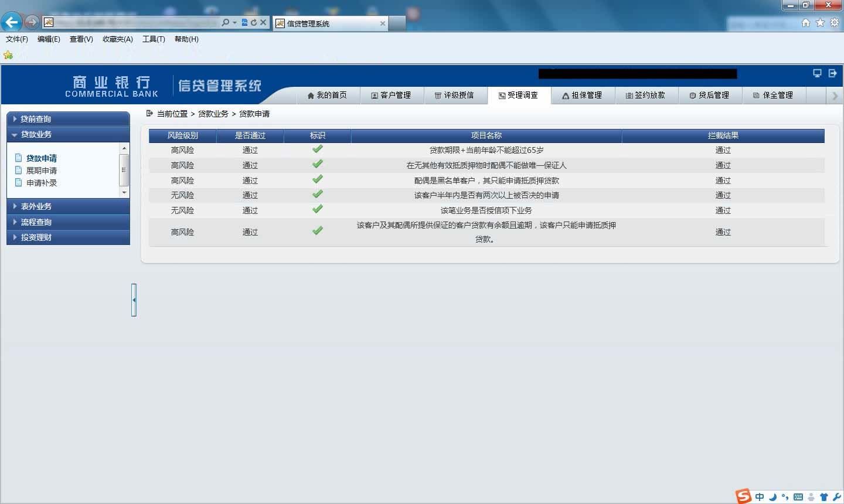Click the logout exit icon in header

point(832,73)
